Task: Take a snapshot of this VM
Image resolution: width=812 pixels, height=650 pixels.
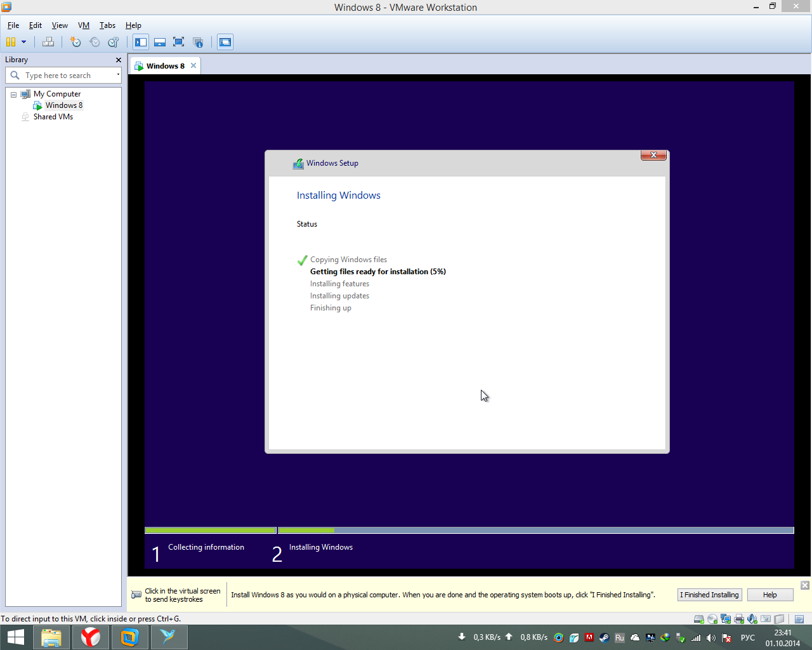Action: [x=75, y=42]
